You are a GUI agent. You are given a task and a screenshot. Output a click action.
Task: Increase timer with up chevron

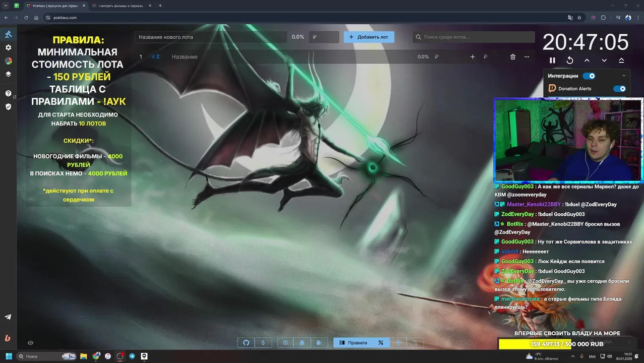coord(587,60)
